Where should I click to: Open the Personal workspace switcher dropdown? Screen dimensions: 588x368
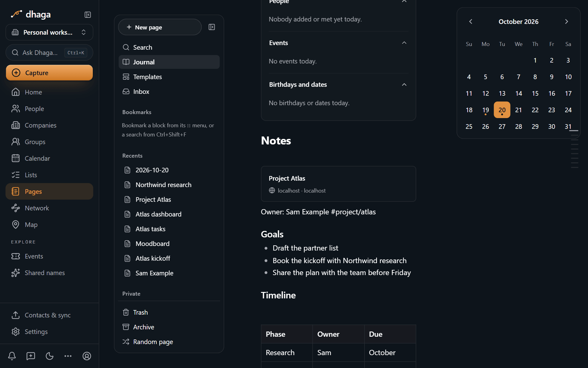pos(49,32)
